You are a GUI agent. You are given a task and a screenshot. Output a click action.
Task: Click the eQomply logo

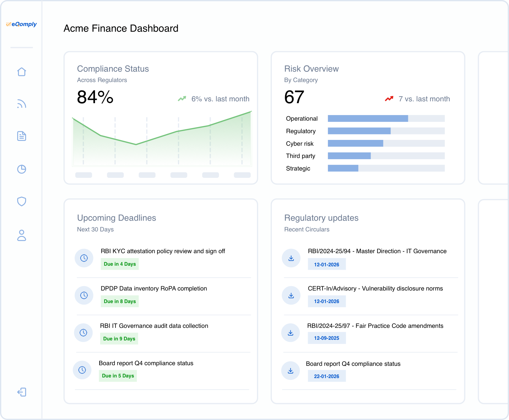21,24
